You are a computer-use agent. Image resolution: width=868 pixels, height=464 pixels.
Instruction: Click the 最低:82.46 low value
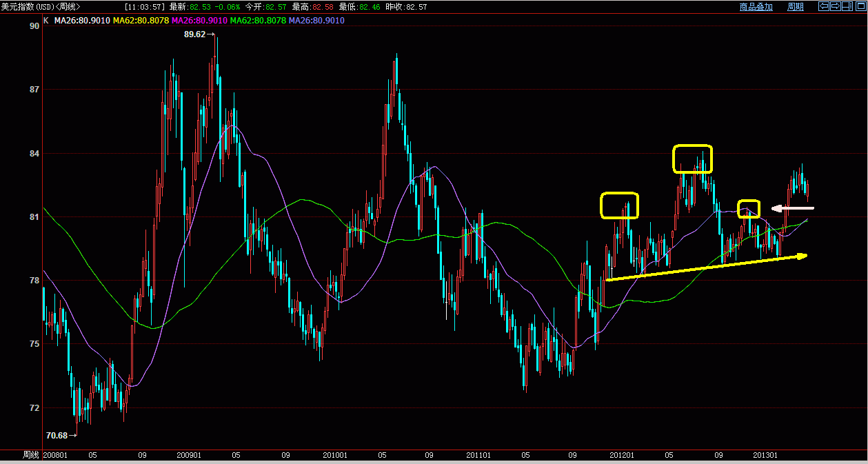click(x=360, y=6)
